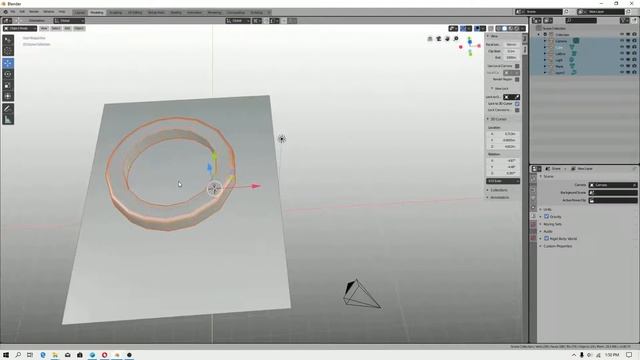Switch to the Sculpting workspace tab
The height and width of the screenshot is (360, 640).
116,13
